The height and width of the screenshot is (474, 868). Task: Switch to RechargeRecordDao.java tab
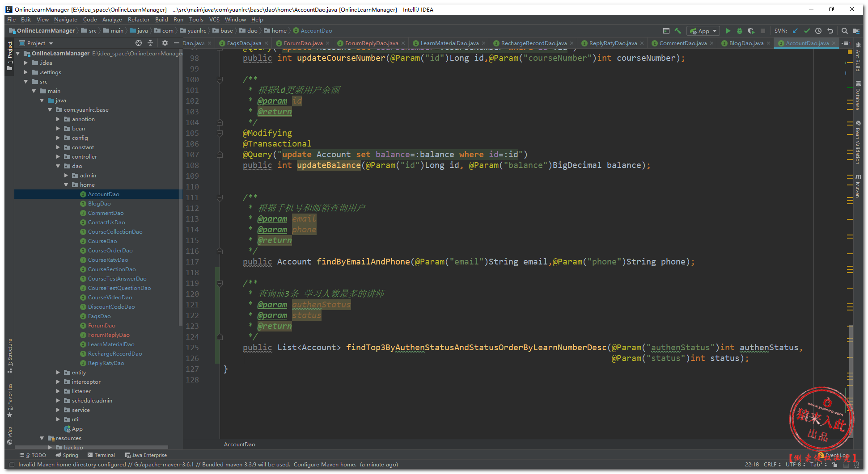(x=534, y=43)
